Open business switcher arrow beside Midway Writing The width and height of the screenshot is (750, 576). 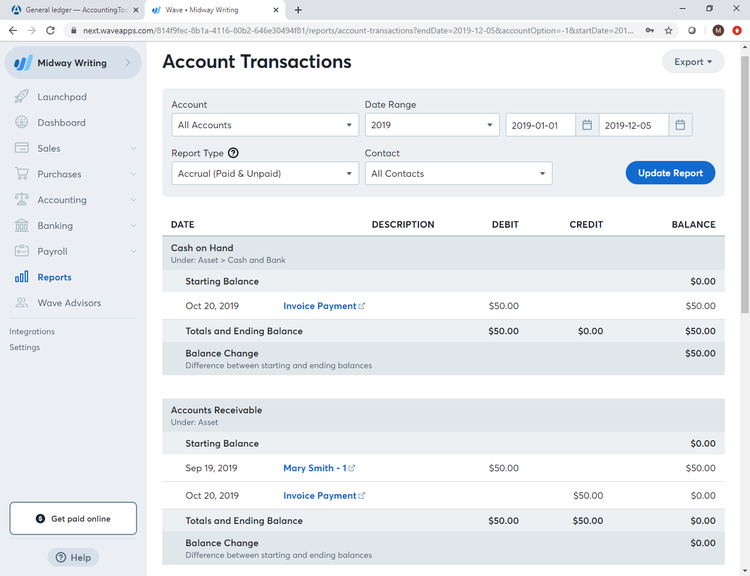point(128,63)
